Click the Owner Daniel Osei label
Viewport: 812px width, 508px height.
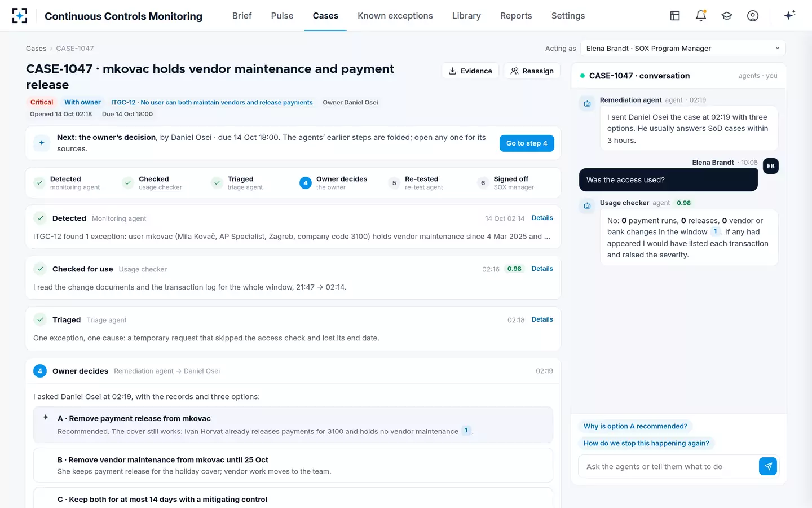(350, 103)
